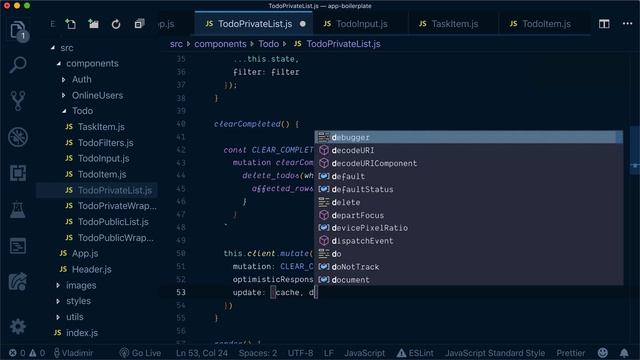
Task: Create a new folder in Explorer
Action: (93, 24)
